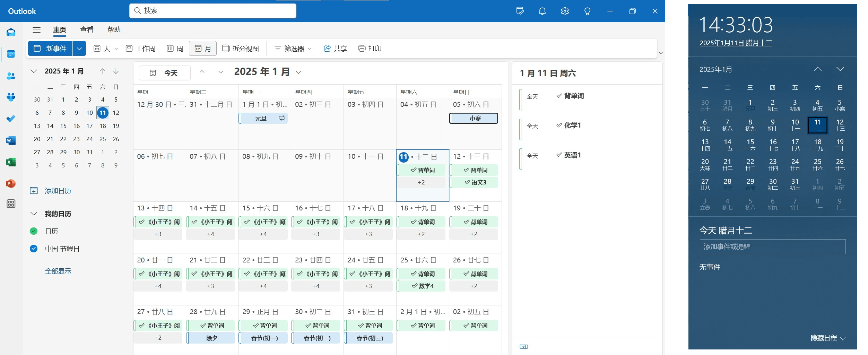Click the notifications bell icon
The height and width of the screenshot is (355, 868).
pos(542,11)
